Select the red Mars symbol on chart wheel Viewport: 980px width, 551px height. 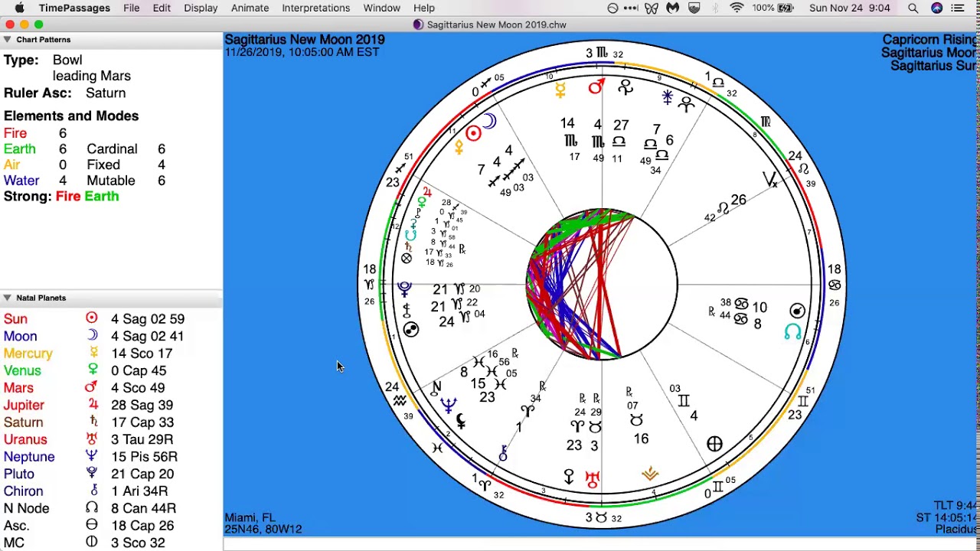[x=596, y=87]
